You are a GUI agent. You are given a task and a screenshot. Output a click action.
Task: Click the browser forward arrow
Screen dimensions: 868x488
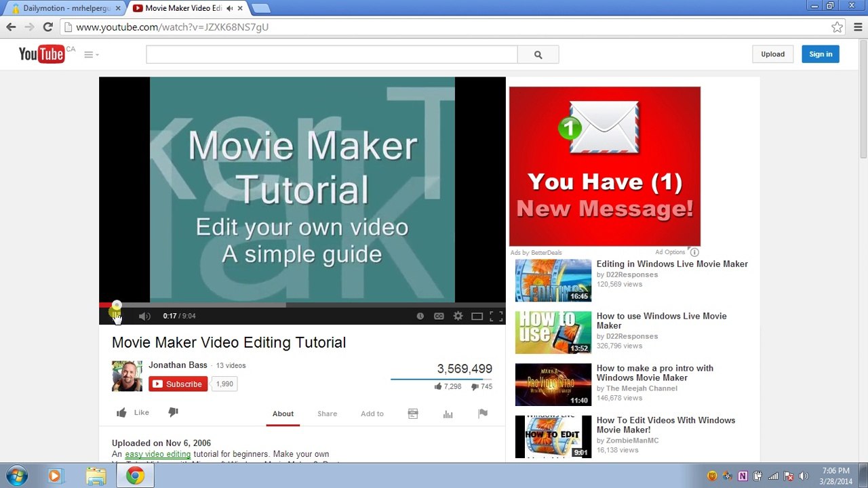click(x=29, y=27)
